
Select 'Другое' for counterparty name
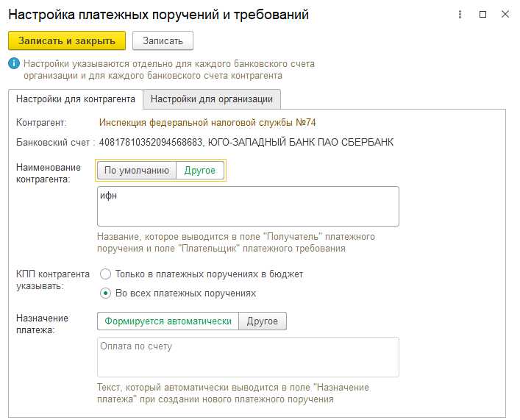pos(199,171)
